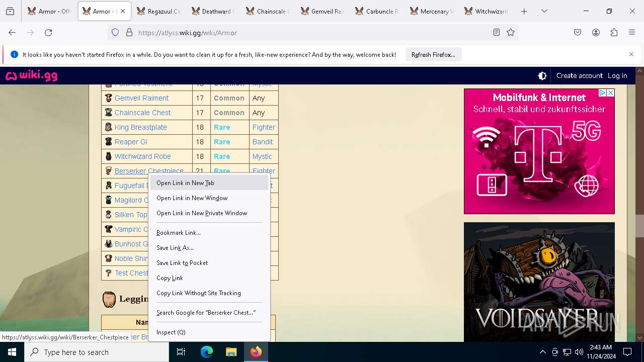The image size is (644, 362).
Task: Dismiss the Firefox refresh notification
Action: (x=631, y=54)
